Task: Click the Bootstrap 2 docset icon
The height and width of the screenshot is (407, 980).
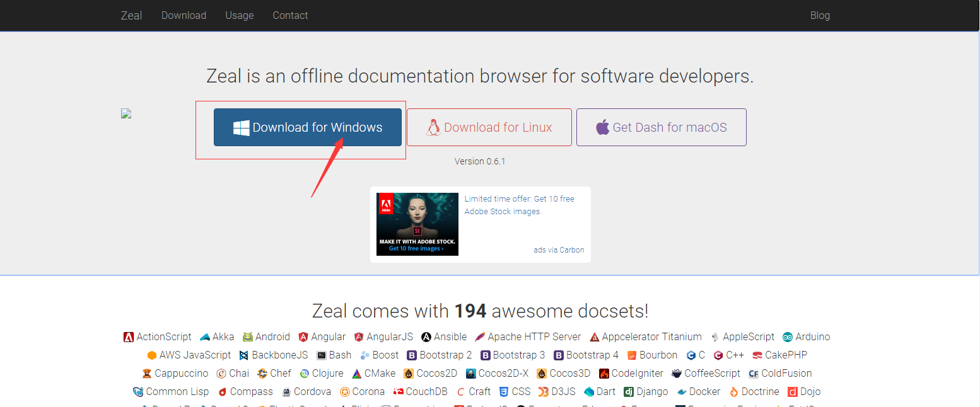Action: tap(412, 355)
